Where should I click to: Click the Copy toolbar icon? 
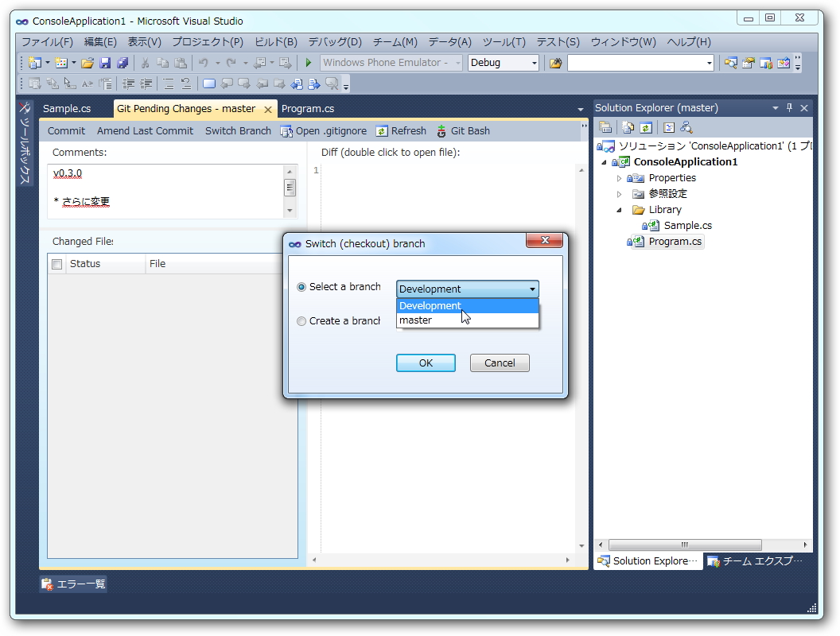pyautogui.click(x=162, y=63)
